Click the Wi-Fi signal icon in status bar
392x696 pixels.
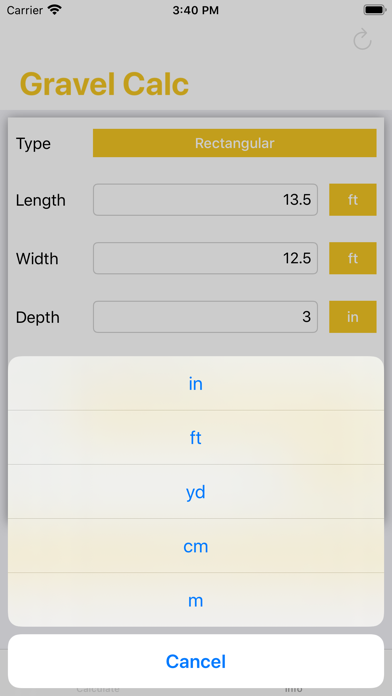(x=55, y=10)
